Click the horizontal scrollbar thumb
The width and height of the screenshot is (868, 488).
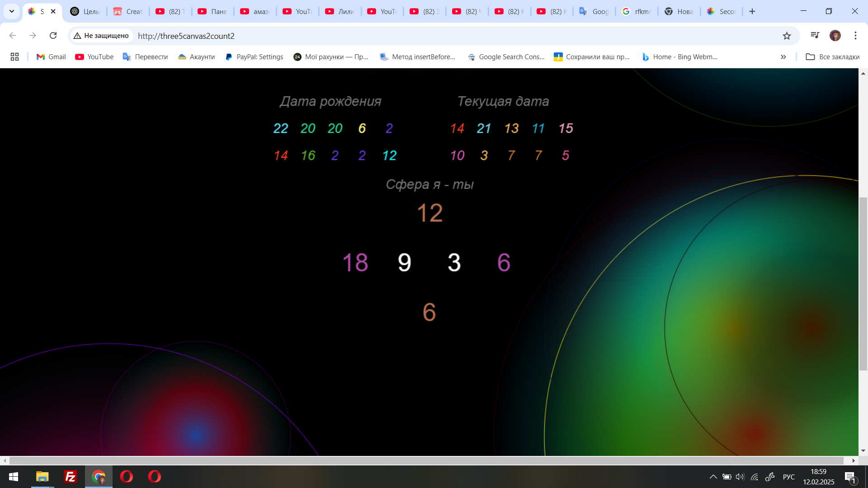pos(426,460)
